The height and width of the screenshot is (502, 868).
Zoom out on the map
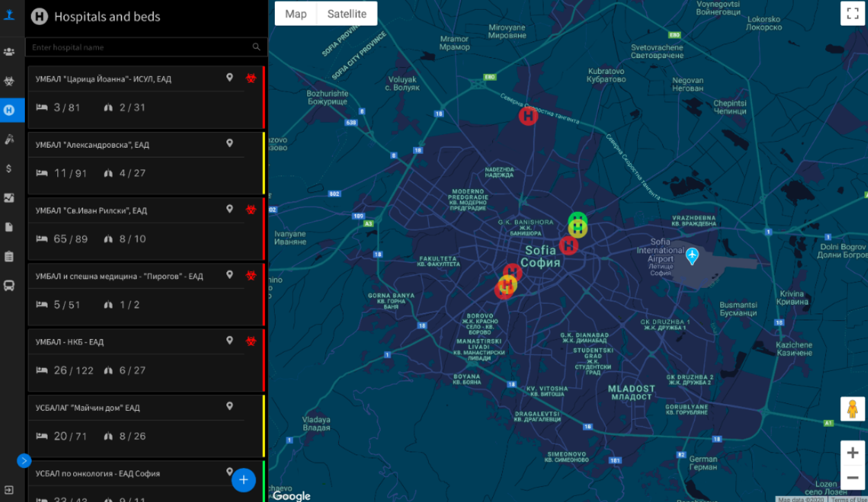853,477
